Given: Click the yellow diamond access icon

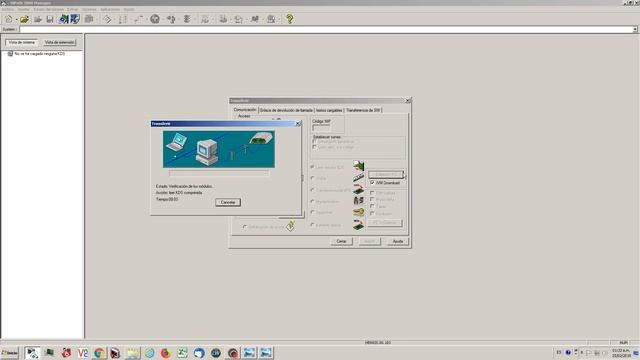Looking at the screenshot, I should (x=290, y=226).
